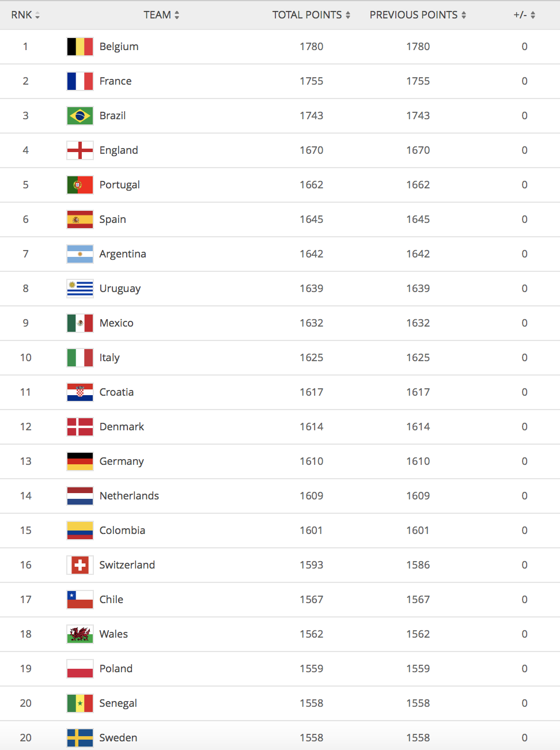Sort by RNK column arrows
Viewport: 560px width, 750px height.
tap(37, 16)
